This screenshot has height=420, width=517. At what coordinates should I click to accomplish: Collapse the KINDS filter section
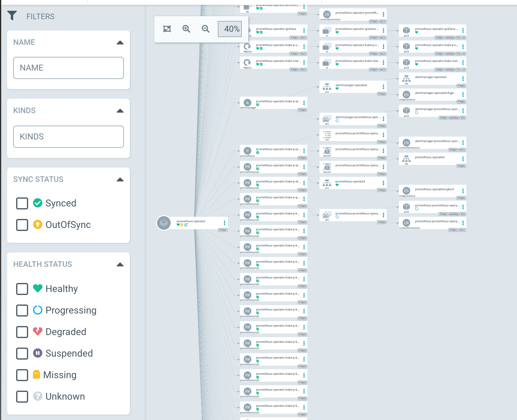click(120, 111)
